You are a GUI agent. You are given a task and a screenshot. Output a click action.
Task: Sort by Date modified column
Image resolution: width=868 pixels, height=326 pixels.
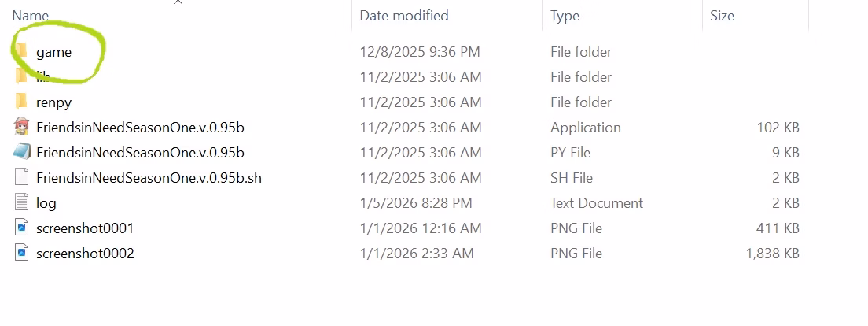pos(404,16)
